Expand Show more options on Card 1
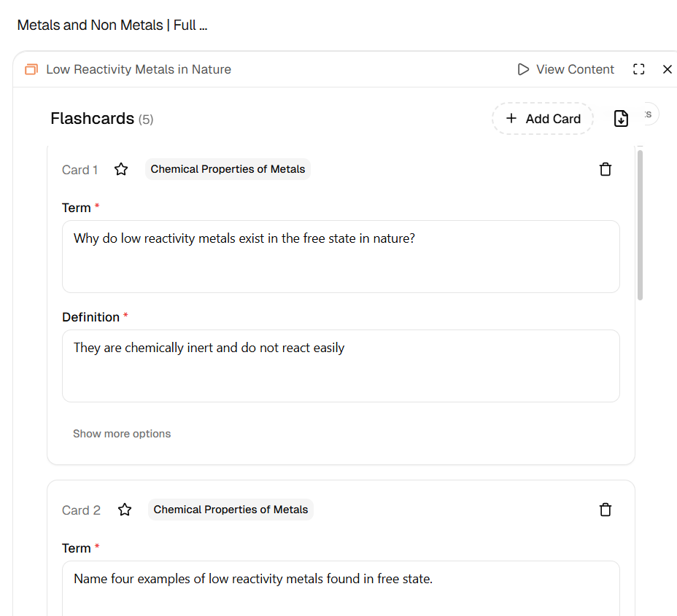677x616 pixels. [x=122, y=434]
